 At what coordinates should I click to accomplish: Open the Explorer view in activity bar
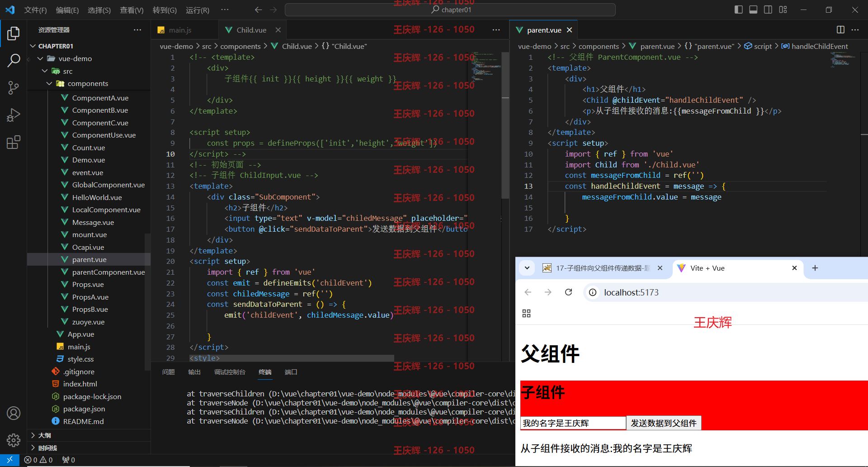point(14,33)
